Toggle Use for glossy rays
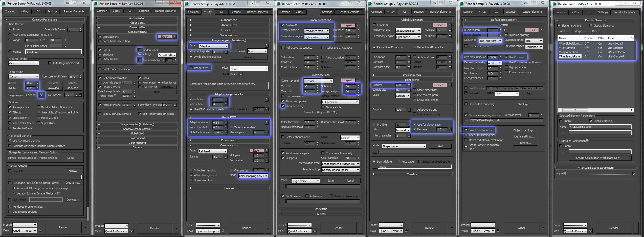 click(415, 125)
